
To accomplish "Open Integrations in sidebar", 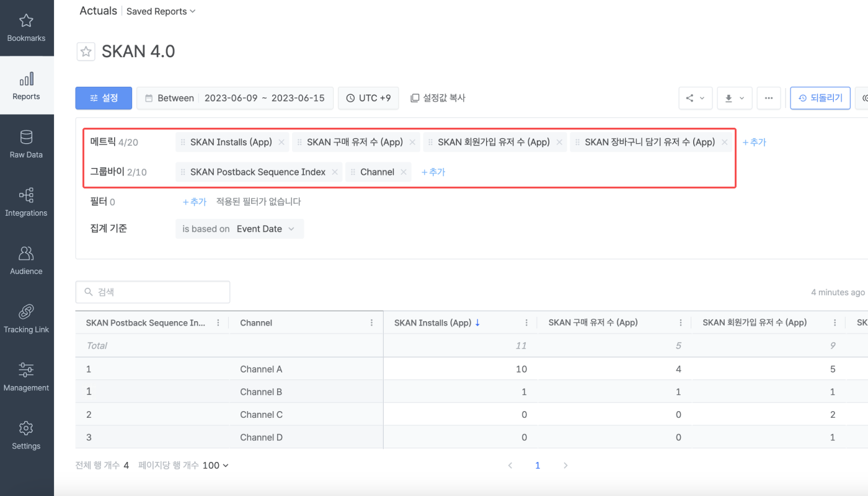I will (26, 203).
